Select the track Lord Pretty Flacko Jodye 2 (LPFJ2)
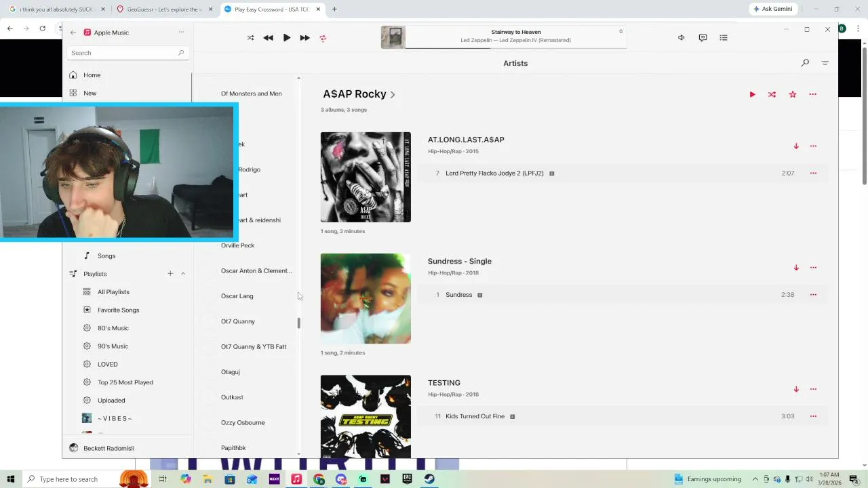The width and height of the screenshot is (868, 488). coord(623,174)
